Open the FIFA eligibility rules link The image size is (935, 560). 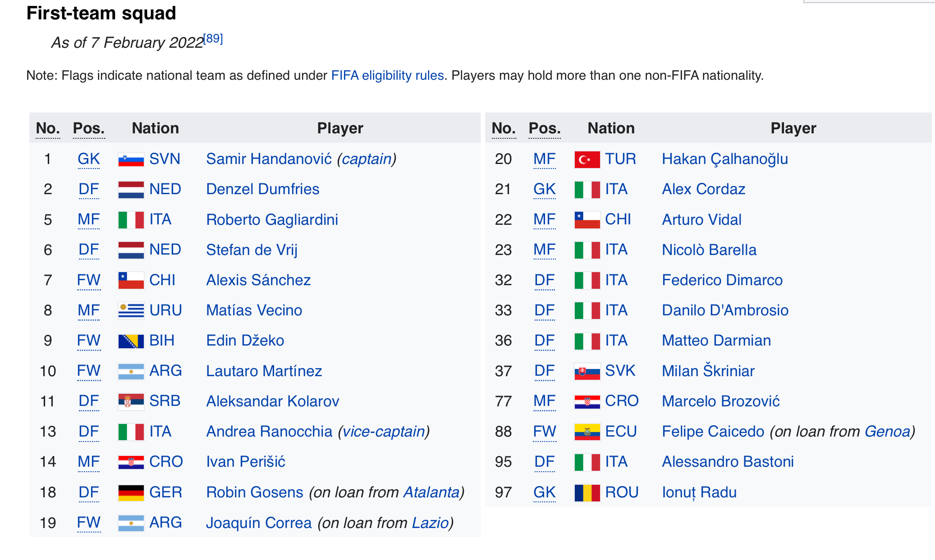click(x=387, y=75)
